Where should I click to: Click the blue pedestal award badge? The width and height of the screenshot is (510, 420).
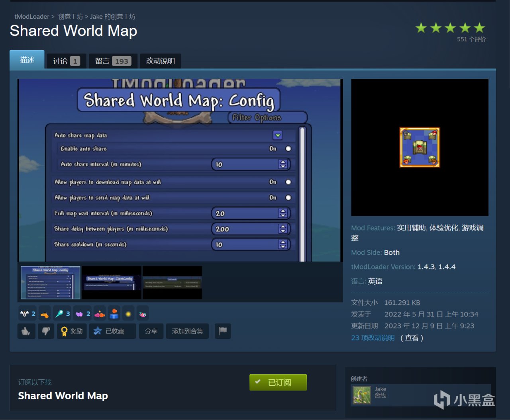[x=114, y=314]
